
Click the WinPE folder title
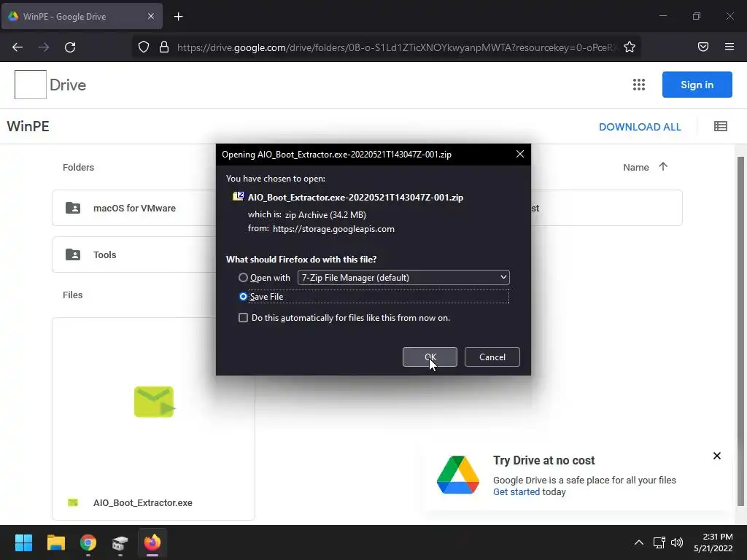(x=28, y=126)
